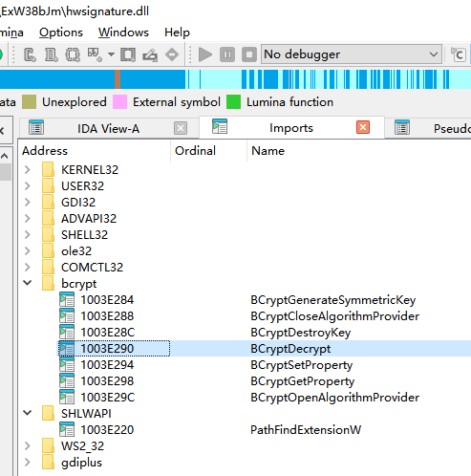
Task: Click the D-document toolbar icon
Action: pos(51,54)
